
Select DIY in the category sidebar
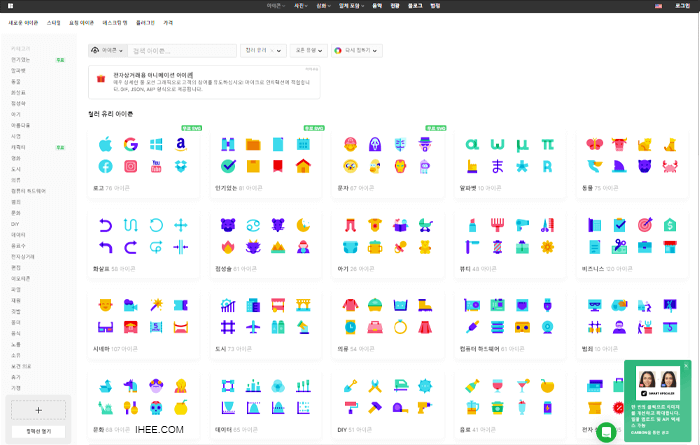tap(15, 224)
